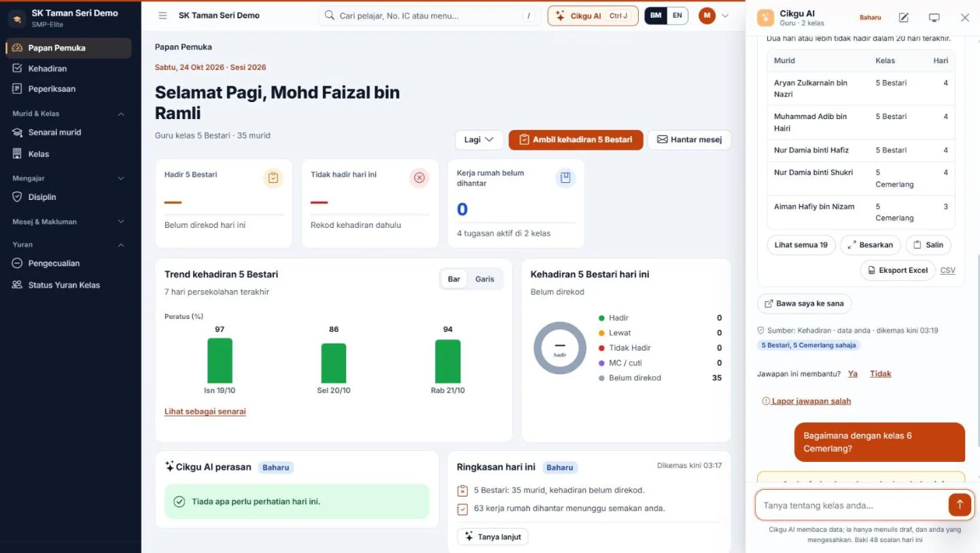Open Kehadiran in the sidebar
Viewport: 980px width, 553px height.
[x=69, y=69]
